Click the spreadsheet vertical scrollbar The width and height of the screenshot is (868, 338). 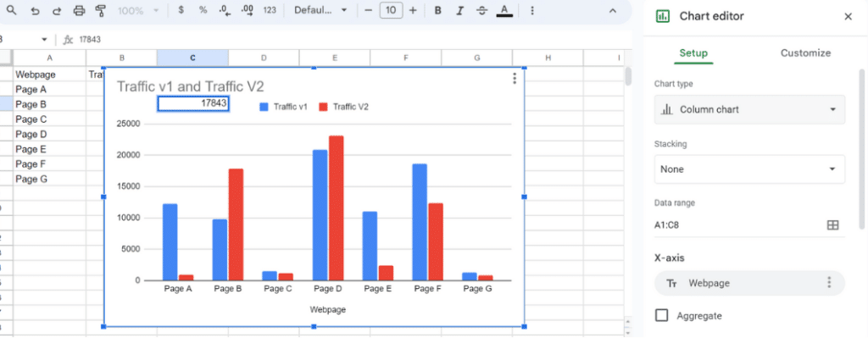[628, 75]
